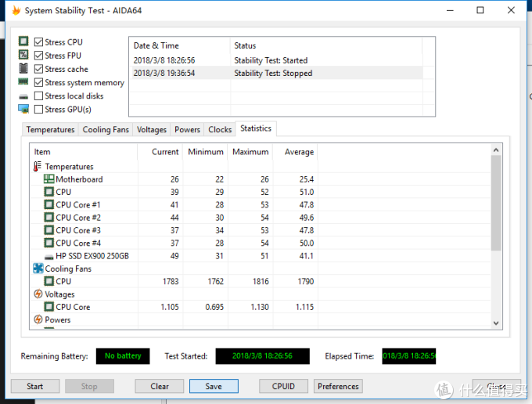Click the Powers lightning icon
This screenshot has height=404, width=532.
pos(38,319)
